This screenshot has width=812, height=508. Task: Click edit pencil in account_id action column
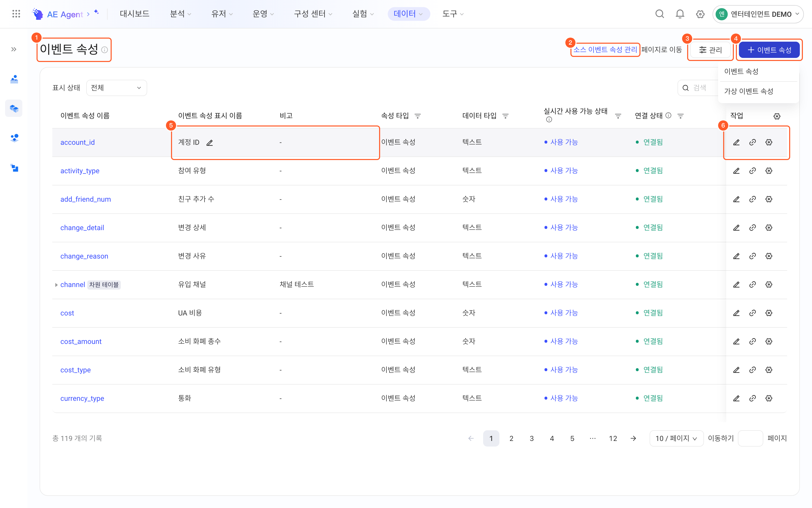coord(736,142)
